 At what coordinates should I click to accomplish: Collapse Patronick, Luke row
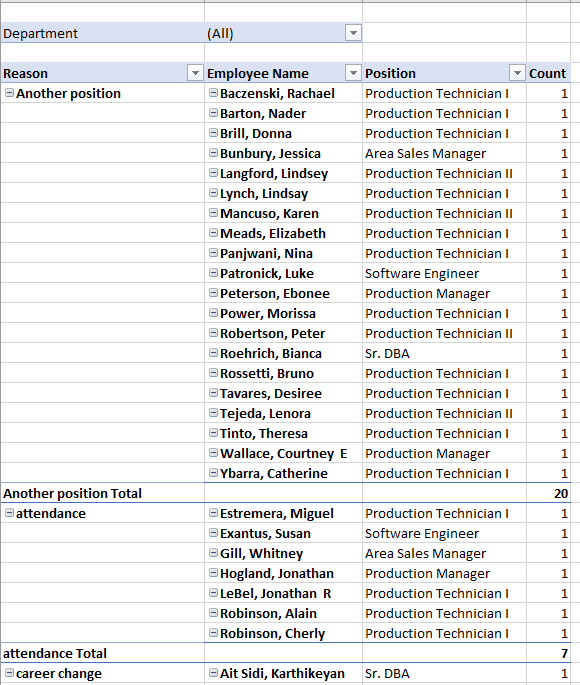[213, 273]
